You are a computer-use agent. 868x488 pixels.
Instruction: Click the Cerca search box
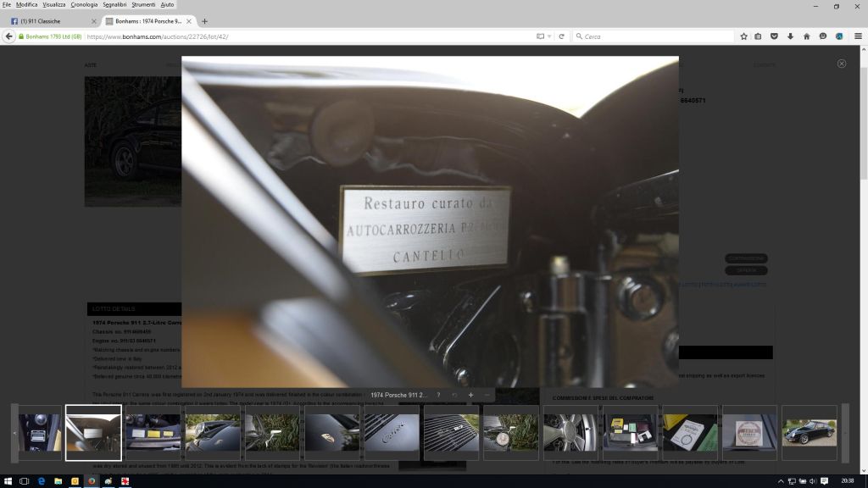coord(654,36)
